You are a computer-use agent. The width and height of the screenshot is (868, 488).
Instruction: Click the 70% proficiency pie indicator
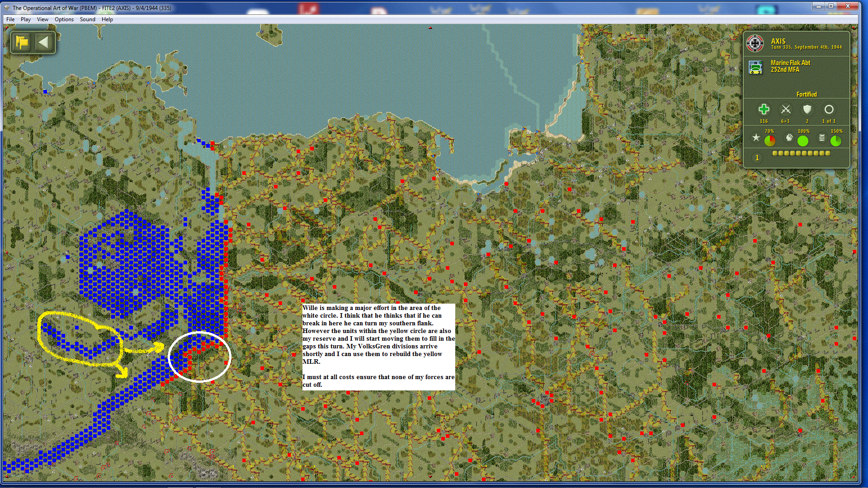coord(769,141)
